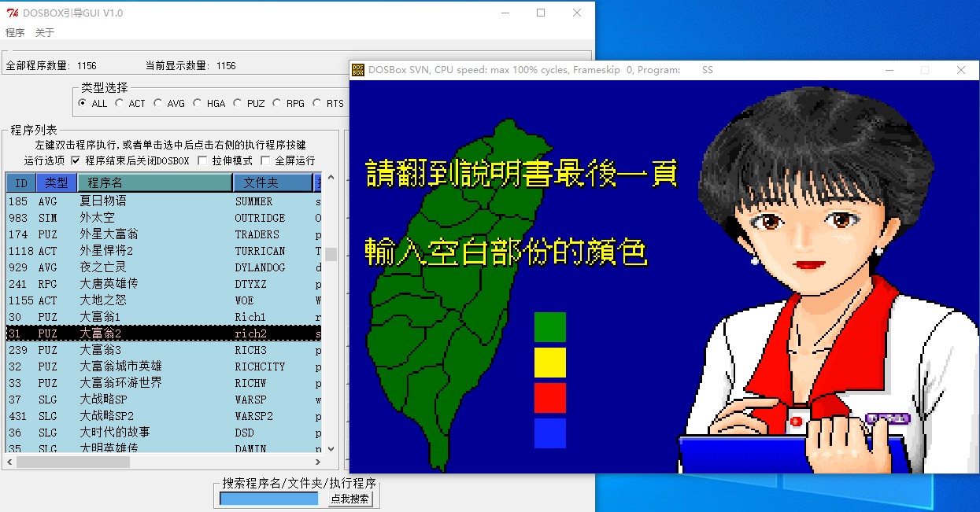980x512 pixels.
Task: Click the scroll down arrow of the program list
Action: 331,449
